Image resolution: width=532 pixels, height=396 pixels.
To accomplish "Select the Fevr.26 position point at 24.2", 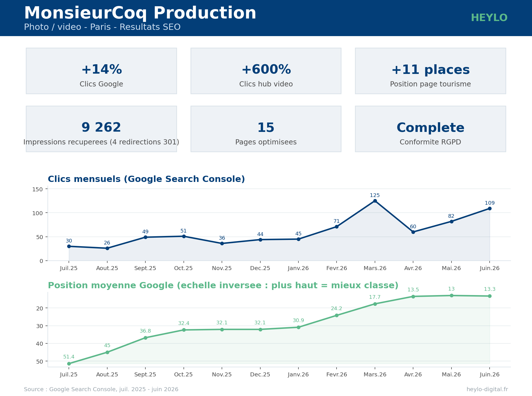I will pos(337,315).
